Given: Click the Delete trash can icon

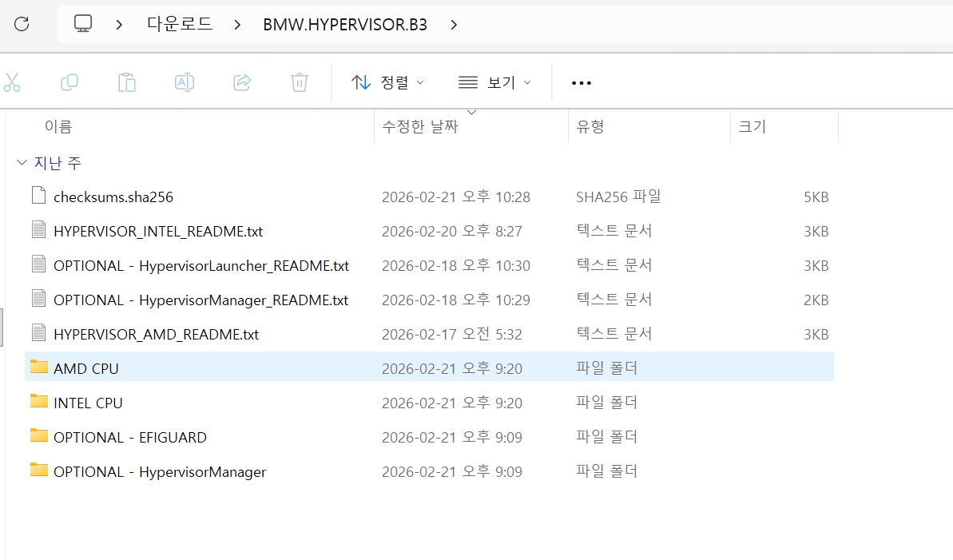Looking at the screenshot, I should tap(300, 82).
